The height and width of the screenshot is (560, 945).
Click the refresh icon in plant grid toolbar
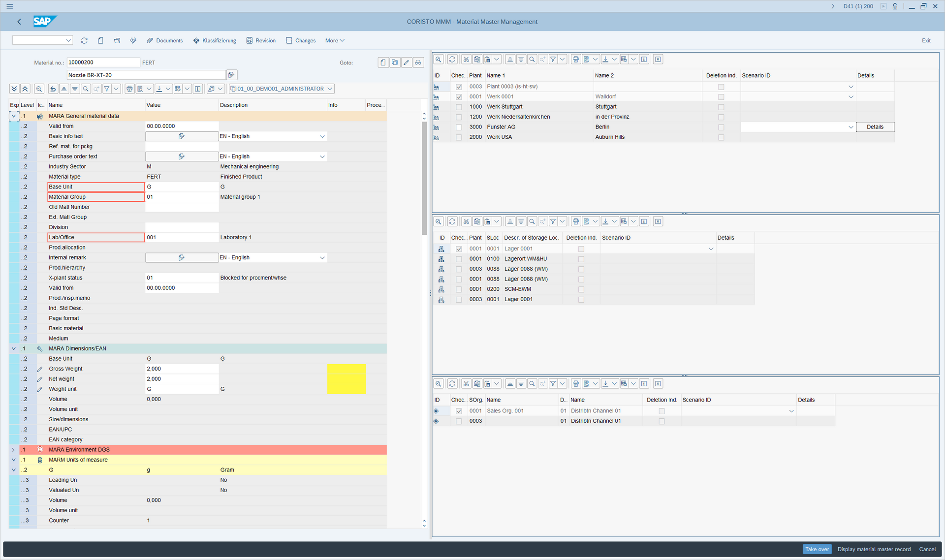452,59
